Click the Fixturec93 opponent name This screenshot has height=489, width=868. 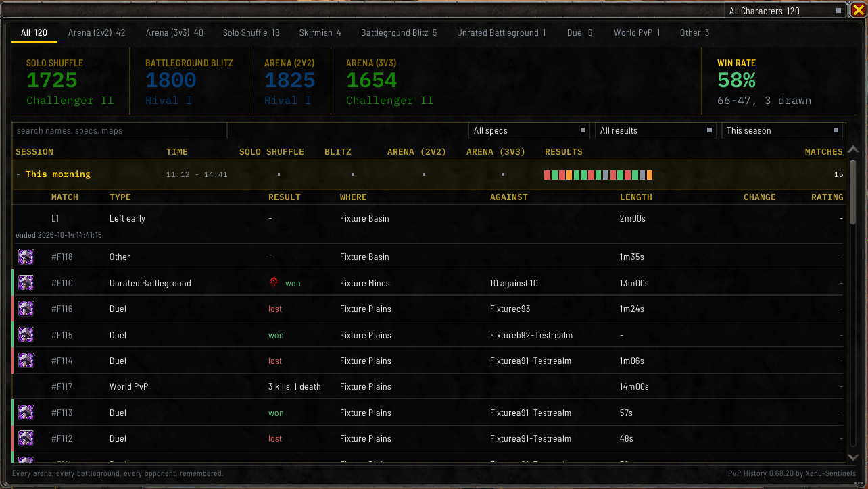(x=510, y=309)
